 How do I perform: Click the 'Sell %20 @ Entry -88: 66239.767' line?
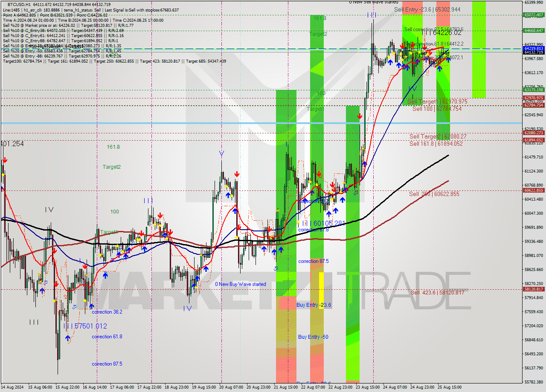pos(62,56)
